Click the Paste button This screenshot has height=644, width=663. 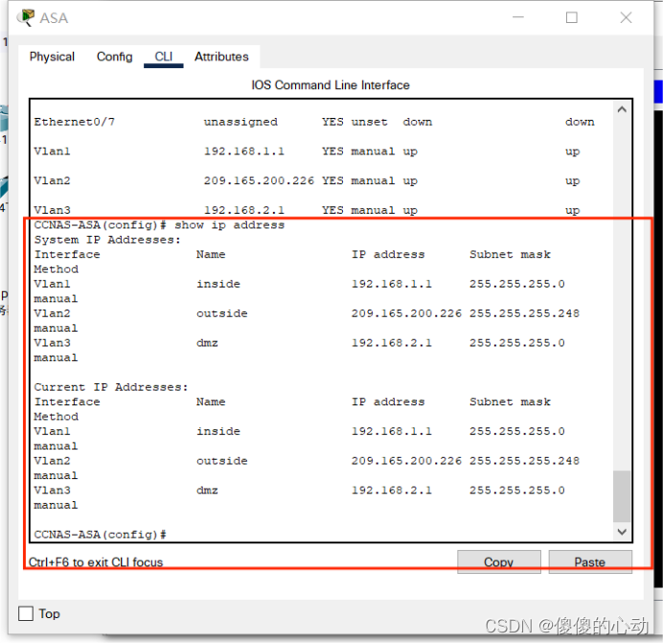[x=590, y=562]
